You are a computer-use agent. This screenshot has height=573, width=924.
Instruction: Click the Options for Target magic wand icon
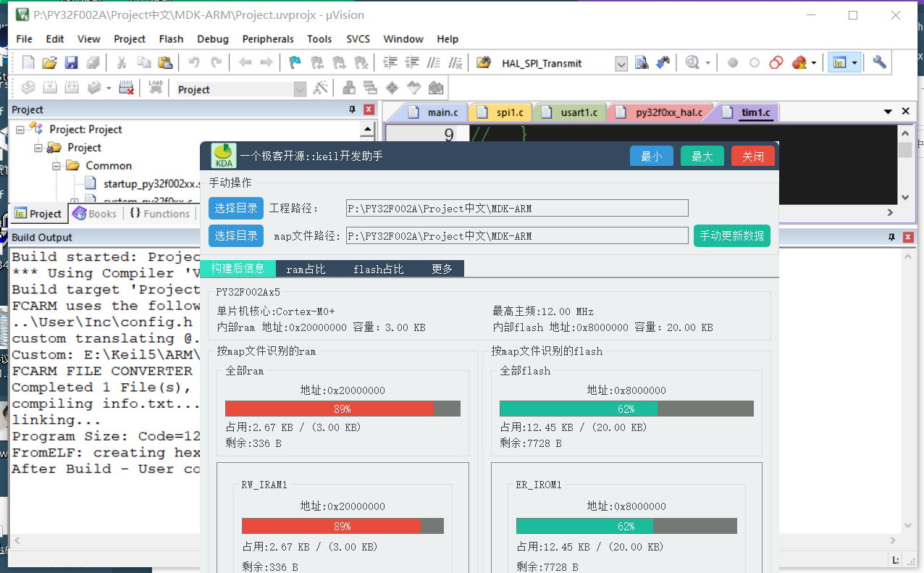[x=320, y=88]
